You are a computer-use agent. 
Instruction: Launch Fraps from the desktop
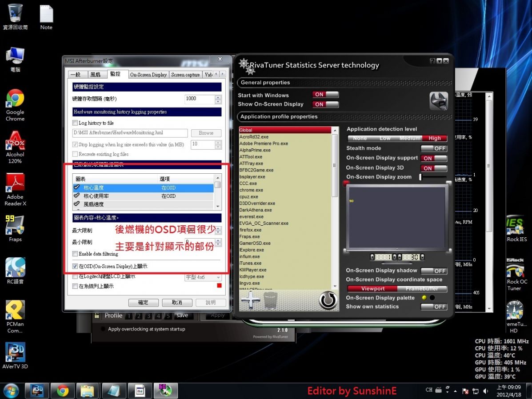click(x=15, y=228)
